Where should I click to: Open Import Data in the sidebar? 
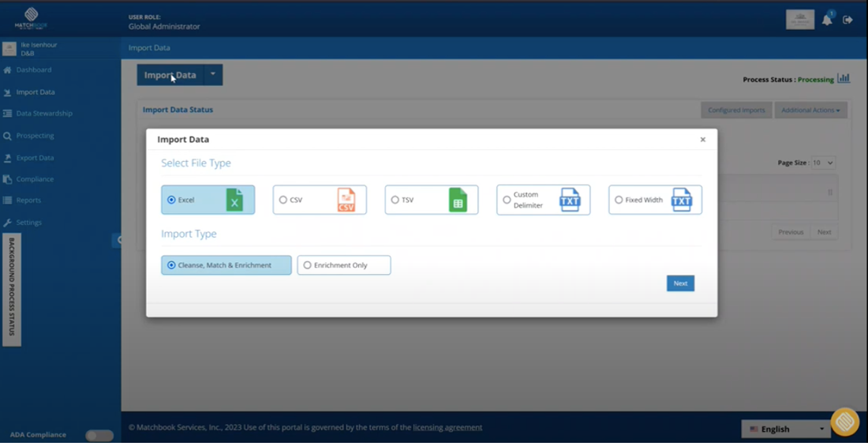click(x=36, y=92)
